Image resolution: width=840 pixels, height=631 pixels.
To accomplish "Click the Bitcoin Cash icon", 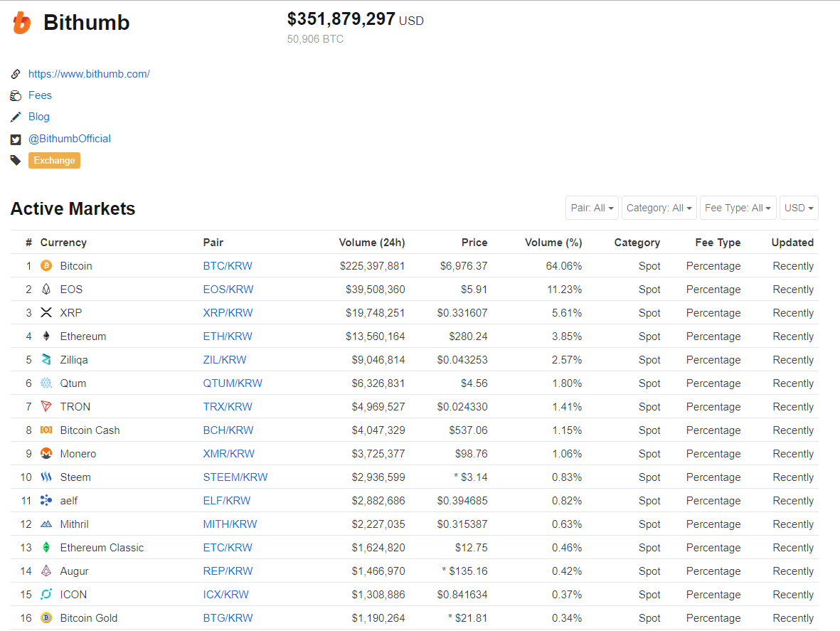I will point(46,430).
